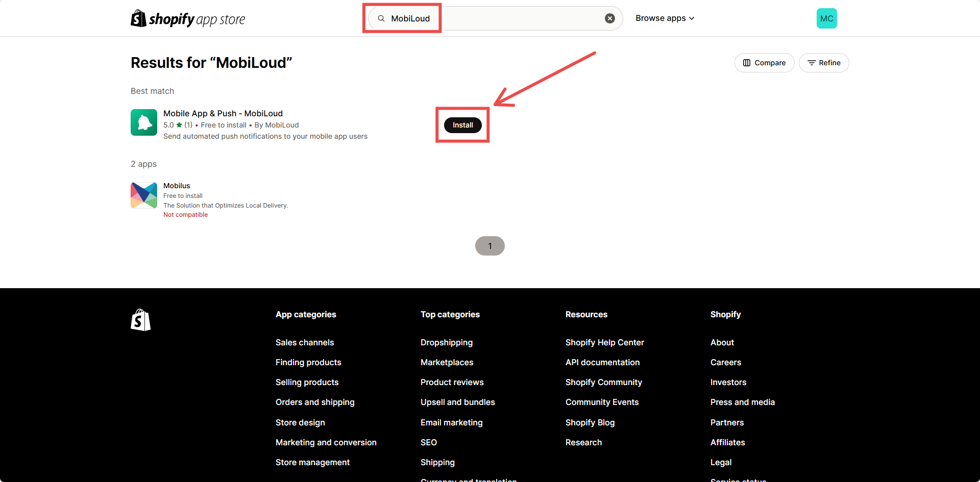The image size is (980, 482).
Task: Open Marketplaces top category
Action: tap(447, 362)
